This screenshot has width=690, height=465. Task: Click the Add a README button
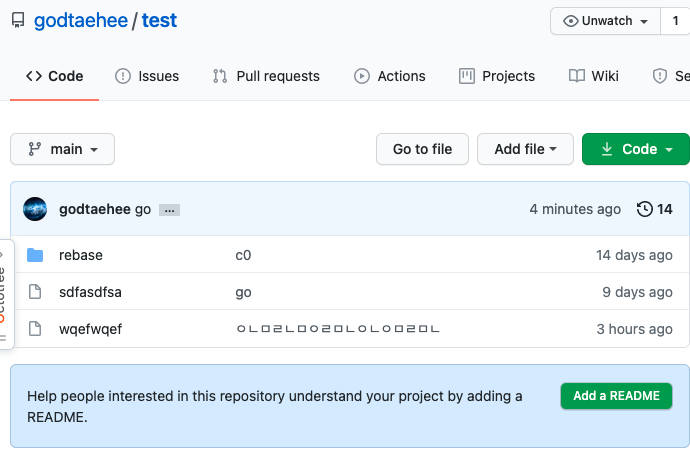click(x=616, y=395)
